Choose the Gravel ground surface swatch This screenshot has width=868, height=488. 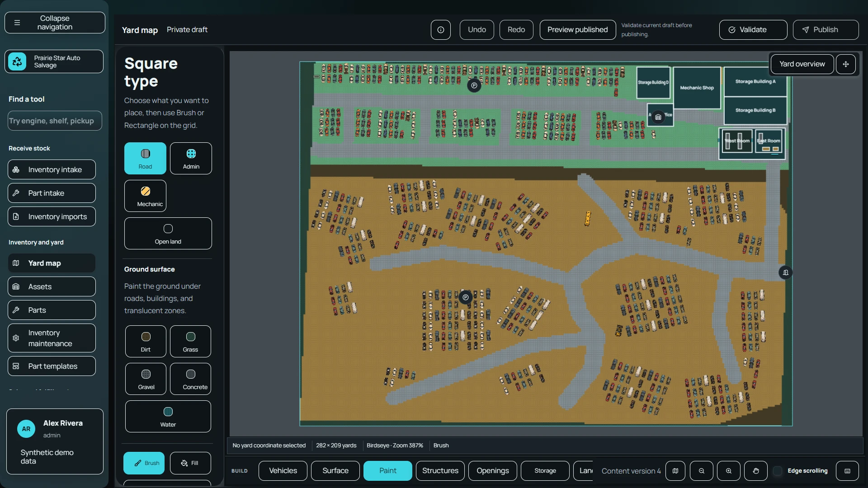pyautogui.click(x=146, y=379)
